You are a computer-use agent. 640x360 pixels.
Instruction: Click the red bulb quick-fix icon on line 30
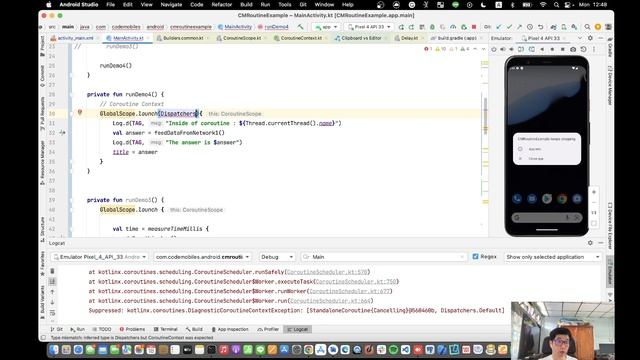point(80,113)
